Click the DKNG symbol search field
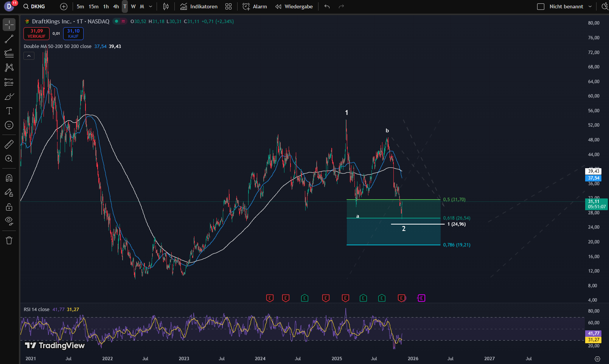Viewport: 609px width, 364px height. (38, 6)
